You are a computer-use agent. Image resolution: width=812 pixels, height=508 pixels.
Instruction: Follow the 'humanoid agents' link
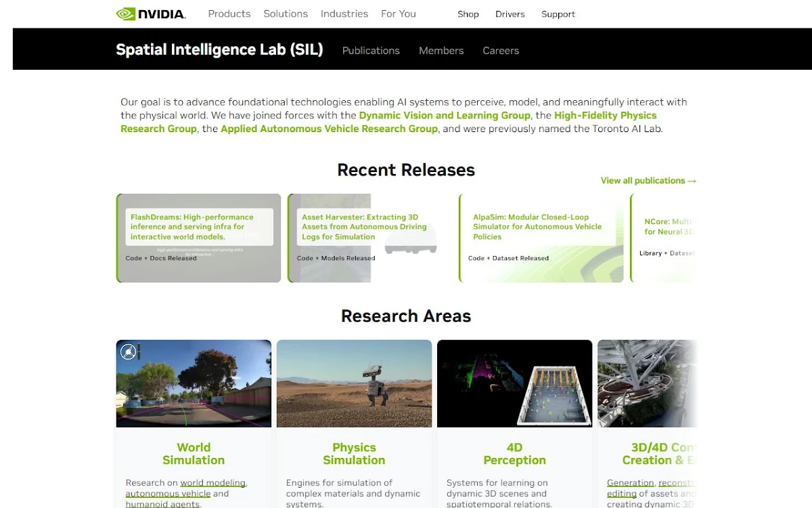coord(162,504)
